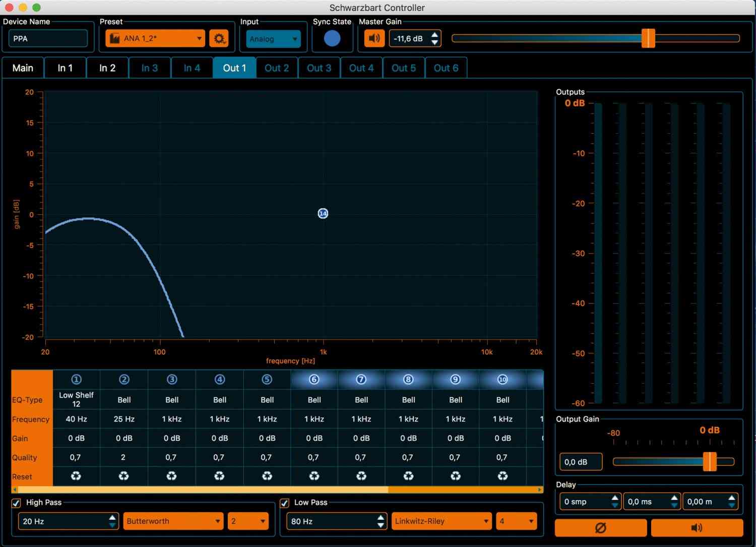This screenshot has width=756, height=547.
Task: Click the Device Name PPA field
Action: [48, 39]
